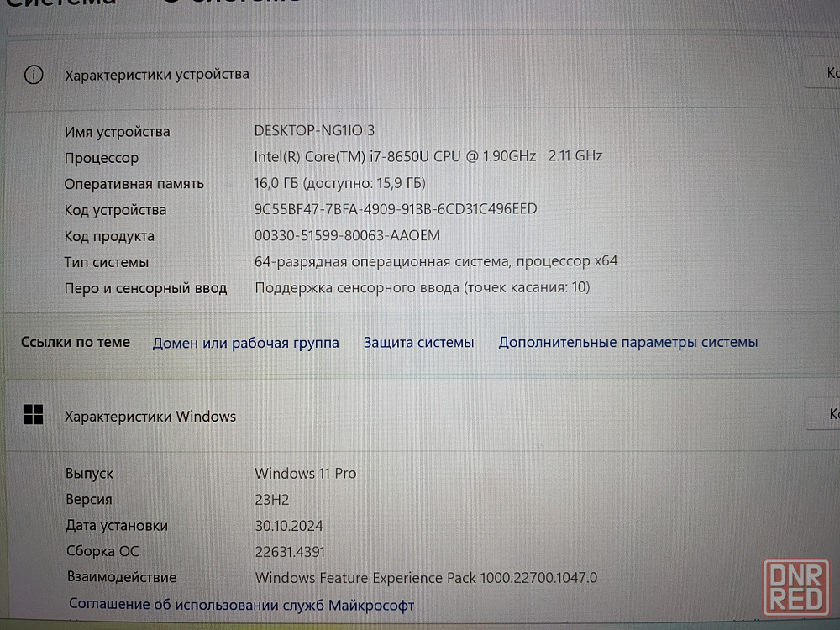Image resolution: width=840 pixels, height=630 pixels.
Task: Open the Защита системы link
Action: 418,343
